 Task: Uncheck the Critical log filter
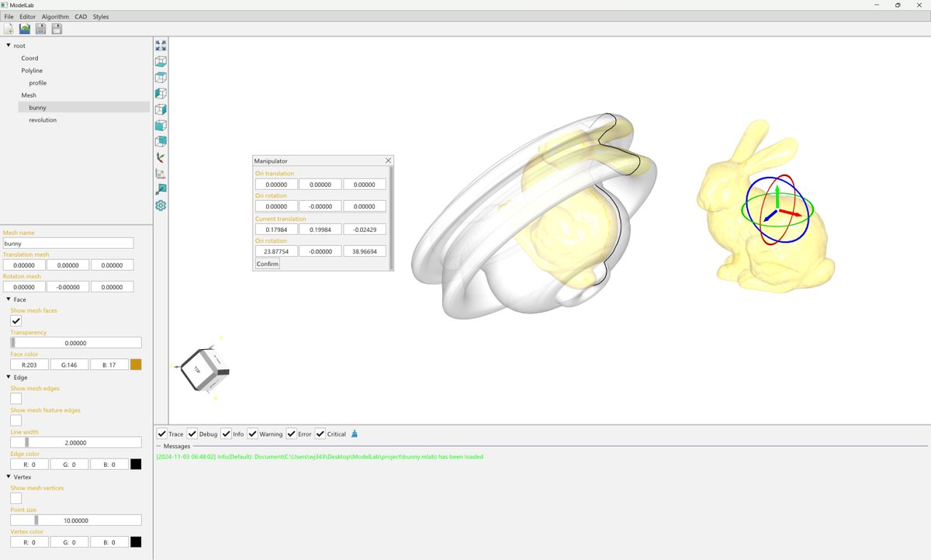coord(320,434)
